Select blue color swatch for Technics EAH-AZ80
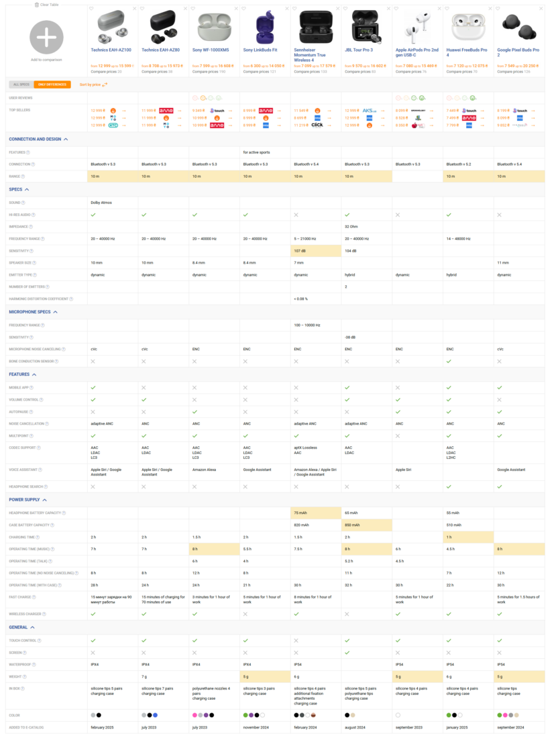The width and height of the screenshot is (560, 738). click(x=156, y=715)
